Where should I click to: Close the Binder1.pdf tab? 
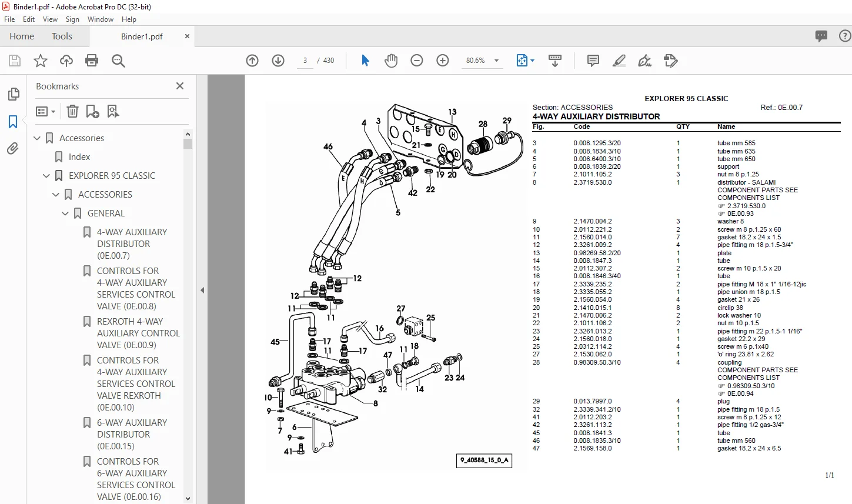187,36
